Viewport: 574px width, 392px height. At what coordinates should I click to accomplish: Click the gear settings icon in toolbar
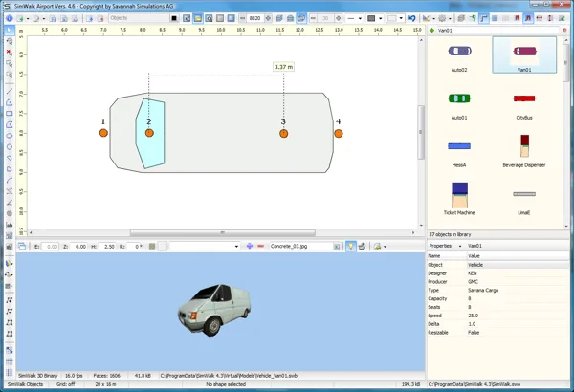[442, 18]
